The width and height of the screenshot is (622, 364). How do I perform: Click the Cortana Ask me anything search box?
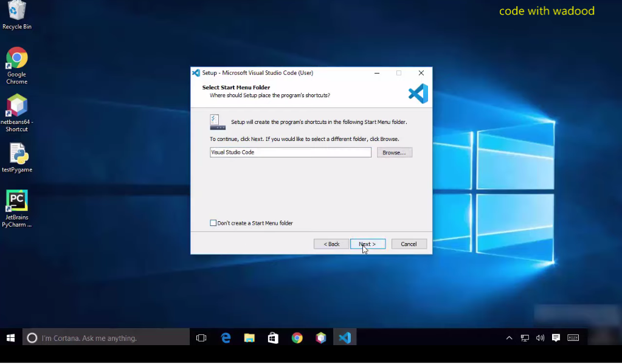(106, 338)
